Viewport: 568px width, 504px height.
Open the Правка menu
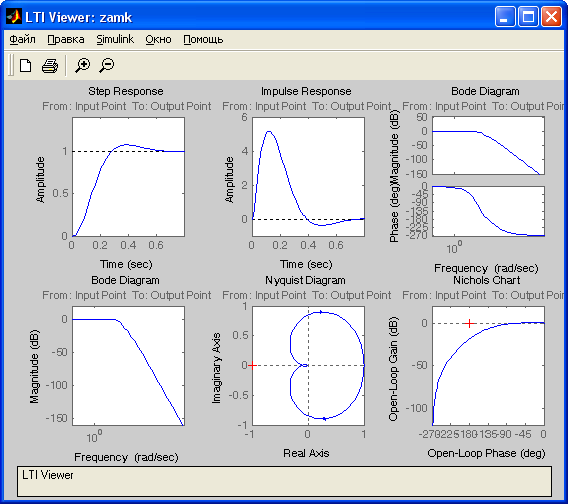click(x=66, y=39)
